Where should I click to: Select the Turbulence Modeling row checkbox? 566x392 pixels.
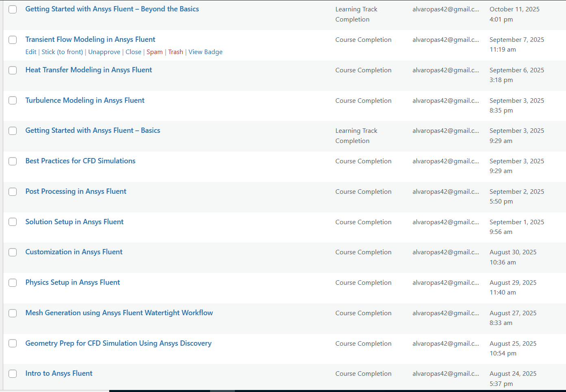pyautogui.click(x=13, y=100)
